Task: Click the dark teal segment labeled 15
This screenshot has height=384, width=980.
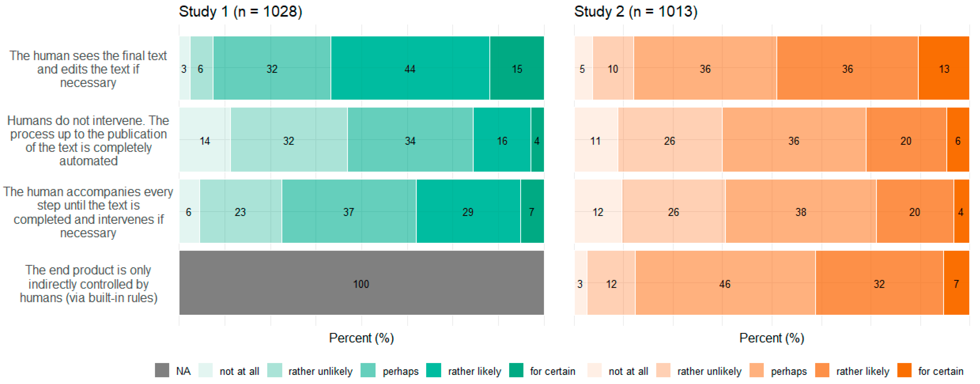Action: click(x=517, y=68)
